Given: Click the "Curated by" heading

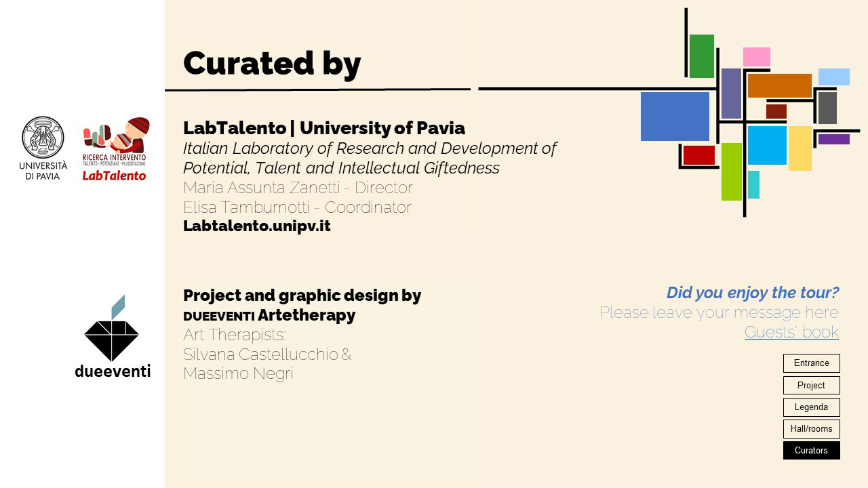Looking at the screenshot, I should (272, 63).
